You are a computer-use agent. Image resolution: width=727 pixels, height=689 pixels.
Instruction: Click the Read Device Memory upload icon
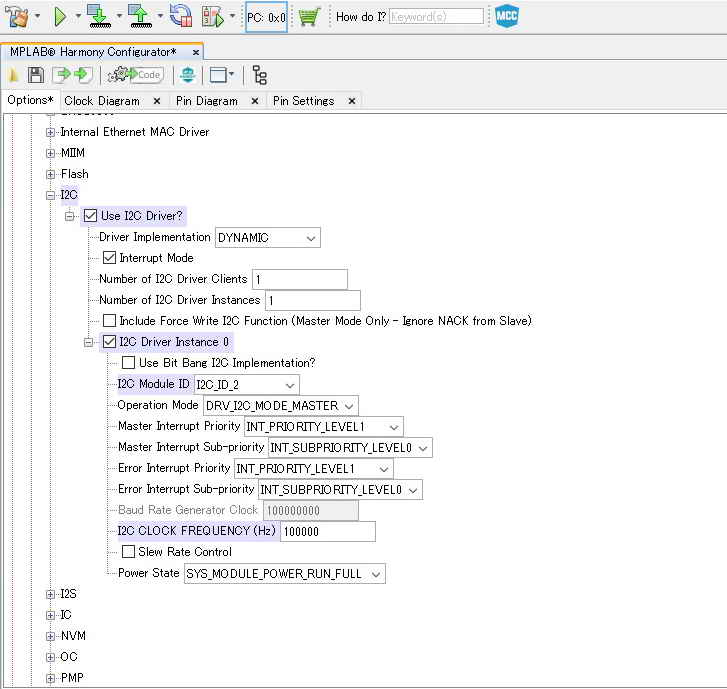pos(140,17)
